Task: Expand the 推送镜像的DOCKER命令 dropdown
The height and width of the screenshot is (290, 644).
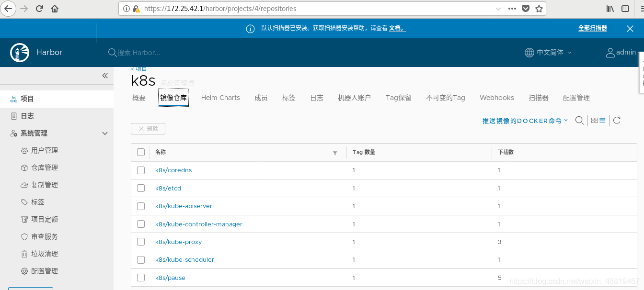Action: (525, 121)
